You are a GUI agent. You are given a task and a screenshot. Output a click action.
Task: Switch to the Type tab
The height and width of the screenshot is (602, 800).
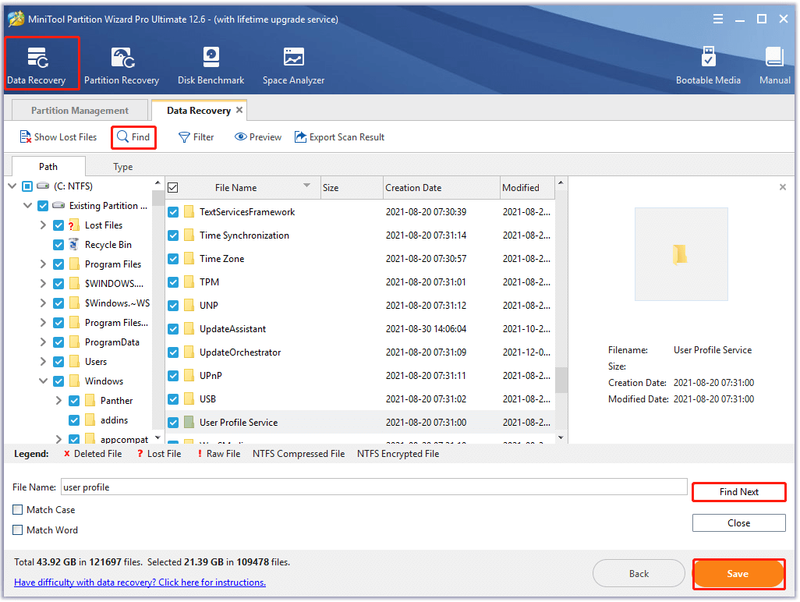tap(122, 167)
